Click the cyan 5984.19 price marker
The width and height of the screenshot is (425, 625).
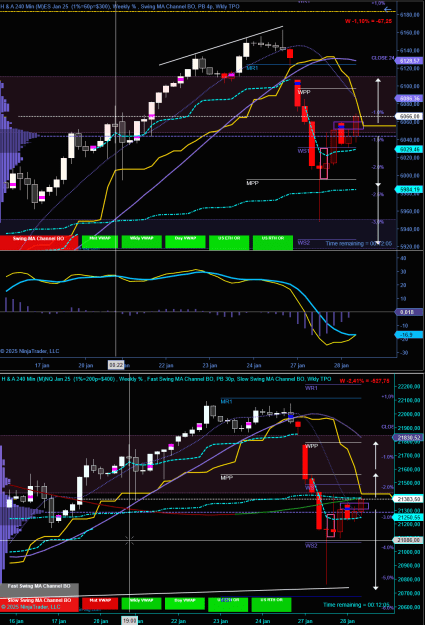[409, 189]
